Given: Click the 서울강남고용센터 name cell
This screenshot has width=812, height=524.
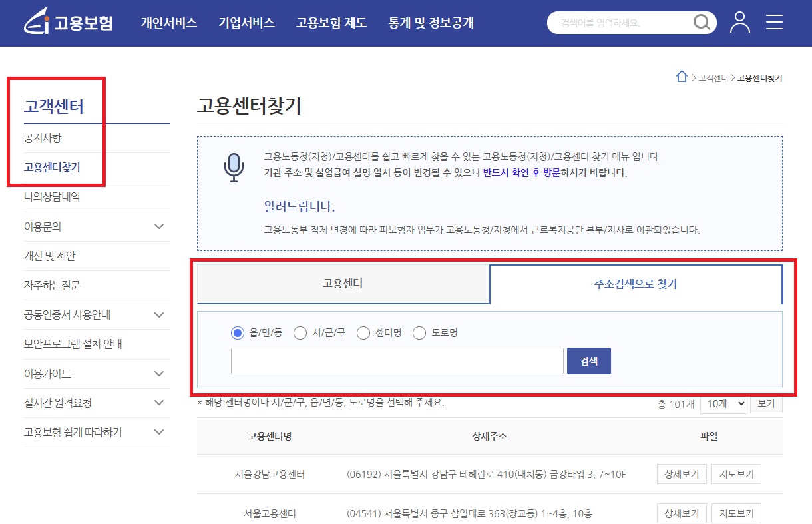Looking at the screenshot, I should (x=270, y=475).
